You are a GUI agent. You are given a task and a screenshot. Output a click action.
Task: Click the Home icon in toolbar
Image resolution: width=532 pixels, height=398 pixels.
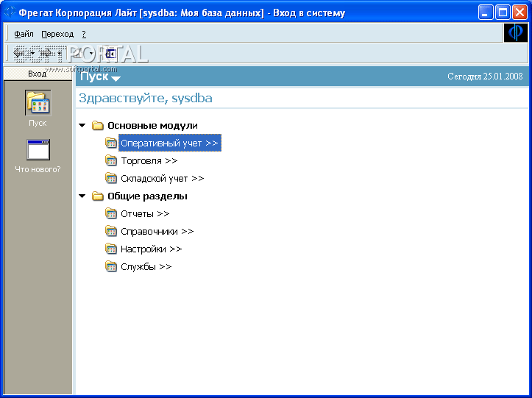77,53
